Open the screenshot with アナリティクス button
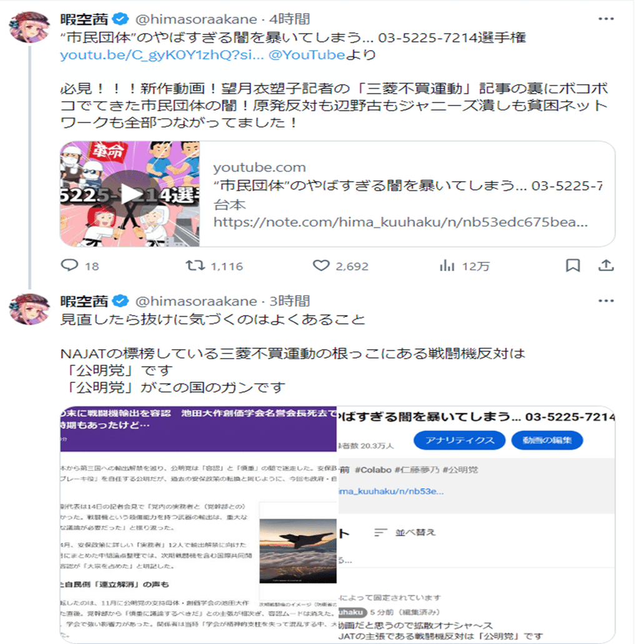The height and width of the screenshot is (644, 644). click(x=477, y=525)
